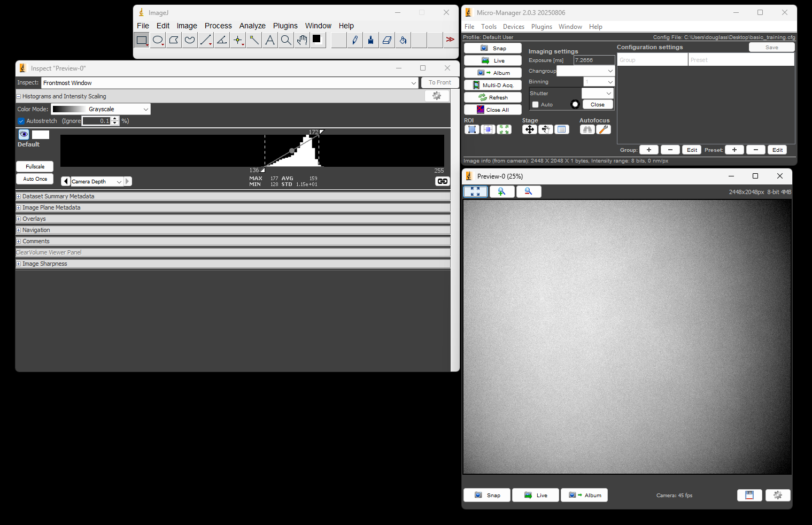Click the Multi-D Acq. button
Screen dimensions: 812x525
(492, 85)
